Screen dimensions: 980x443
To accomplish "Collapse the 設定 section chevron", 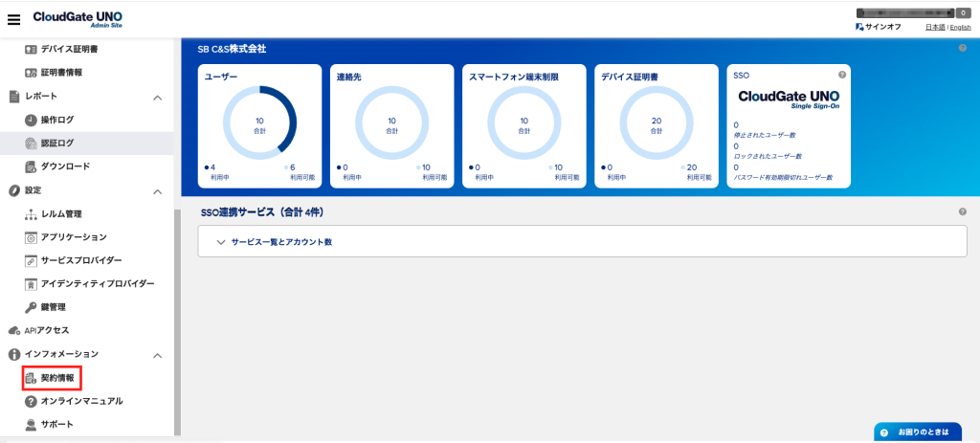I will click(x=158, y=191).
